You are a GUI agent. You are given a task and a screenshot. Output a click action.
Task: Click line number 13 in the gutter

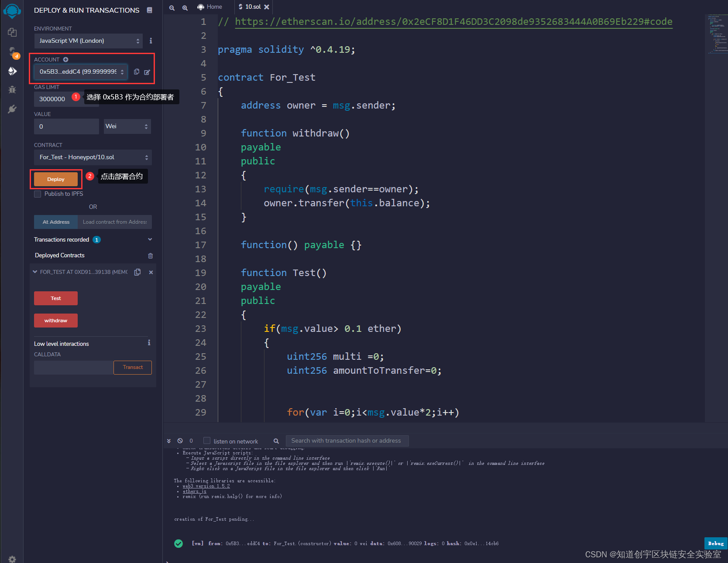click(200, 189)
